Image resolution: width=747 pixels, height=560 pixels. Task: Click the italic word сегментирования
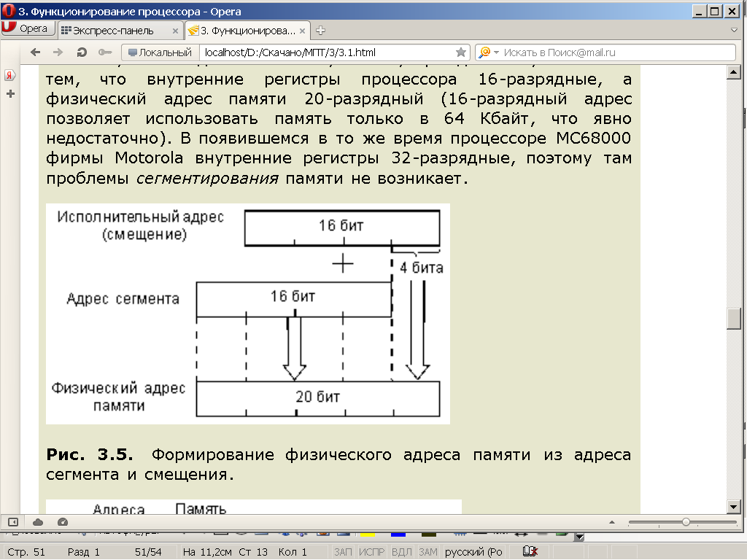207,179
